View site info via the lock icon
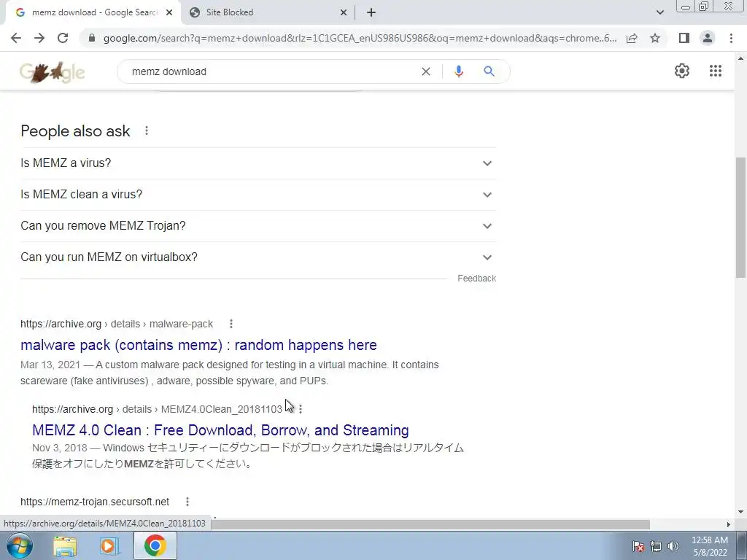 click(92, 38)
